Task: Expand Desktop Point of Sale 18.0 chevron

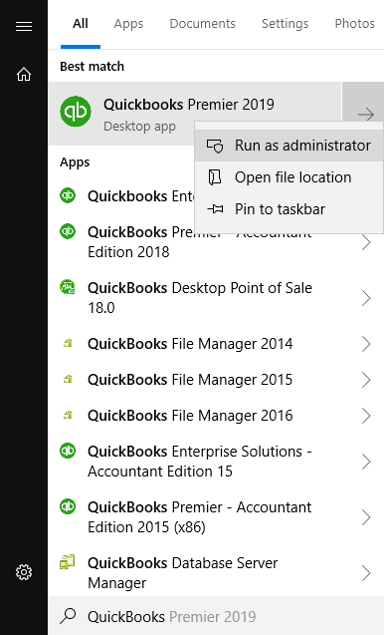Action: click(x=366, y=298)
